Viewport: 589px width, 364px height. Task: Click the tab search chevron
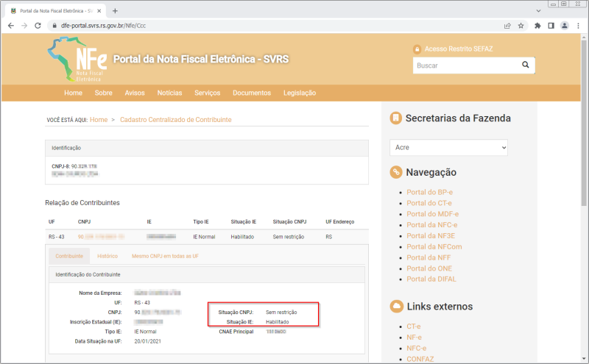(538, 11)
